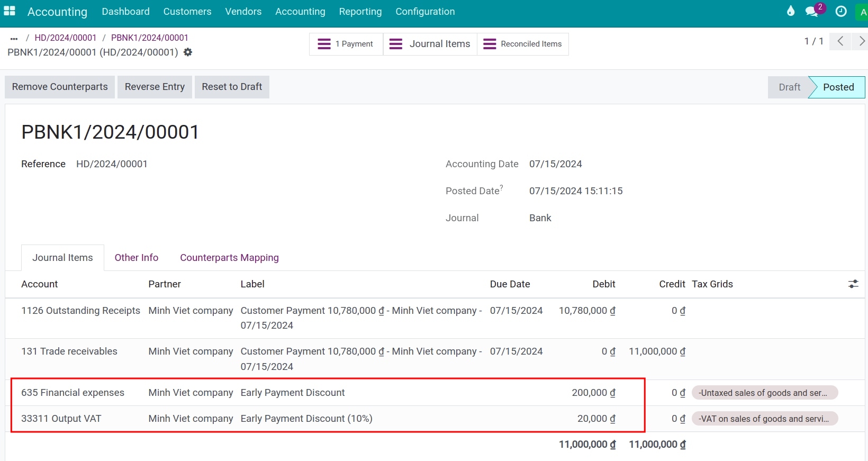Click the Label column header
This screenshot has height=461, width=868.
(x=252, y=284)
